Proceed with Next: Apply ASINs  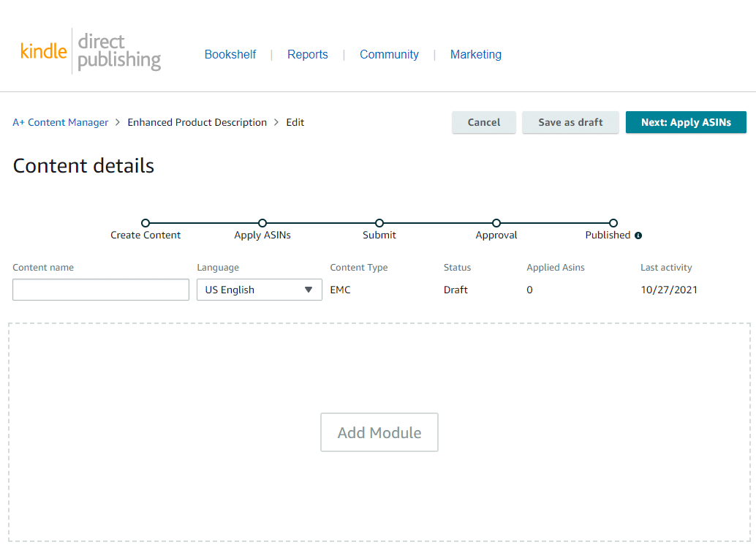686,123
